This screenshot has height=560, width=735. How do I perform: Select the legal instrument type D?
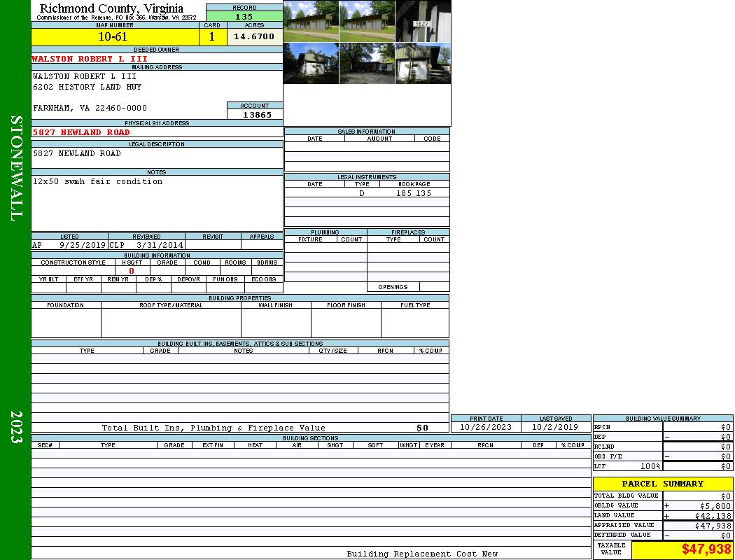pyautogui.click(x=362, y=193)
